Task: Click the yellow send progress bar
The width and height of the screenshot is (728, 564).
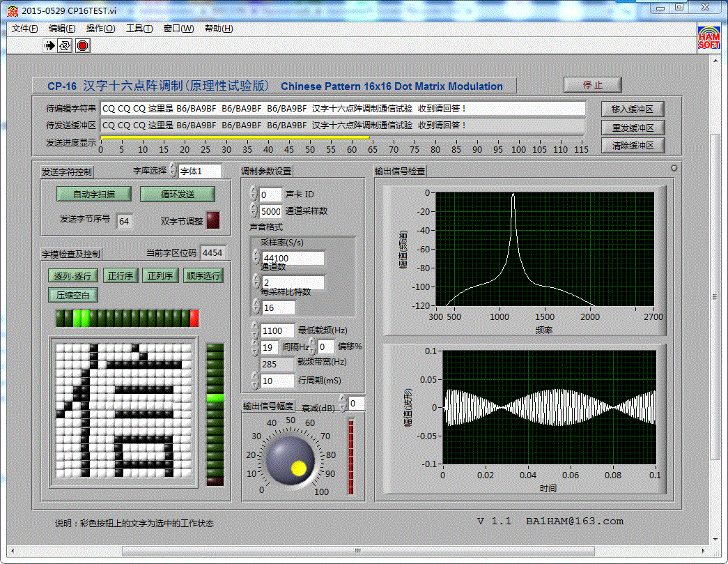Action: [235, 137]
